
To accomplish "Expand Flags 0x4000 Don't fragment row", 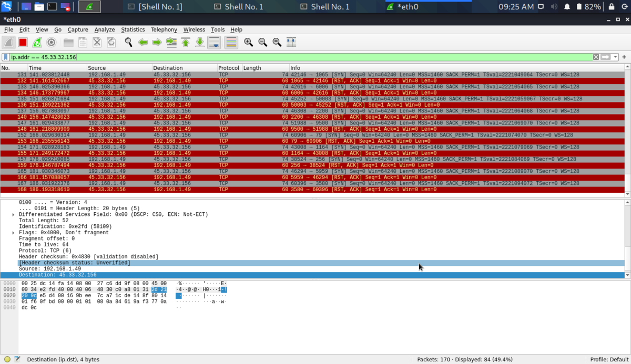I will pyautogui.click(x=14, y=233).
